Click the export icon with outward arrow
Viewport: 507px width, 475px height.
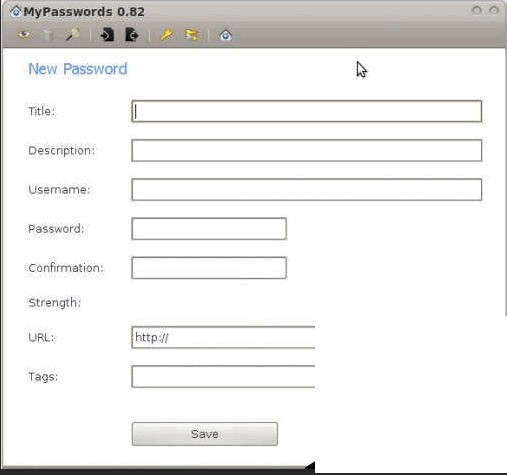tap(131, 35)
